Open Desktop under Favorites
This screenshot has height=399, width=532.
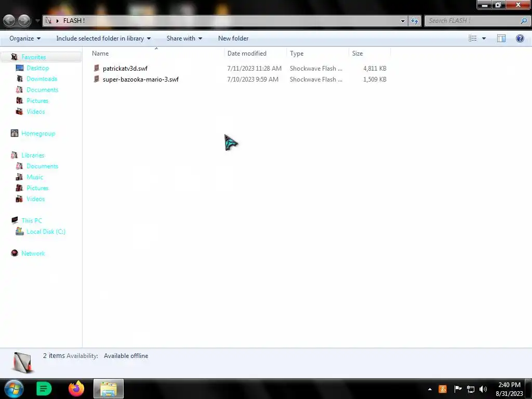(37, 68)
